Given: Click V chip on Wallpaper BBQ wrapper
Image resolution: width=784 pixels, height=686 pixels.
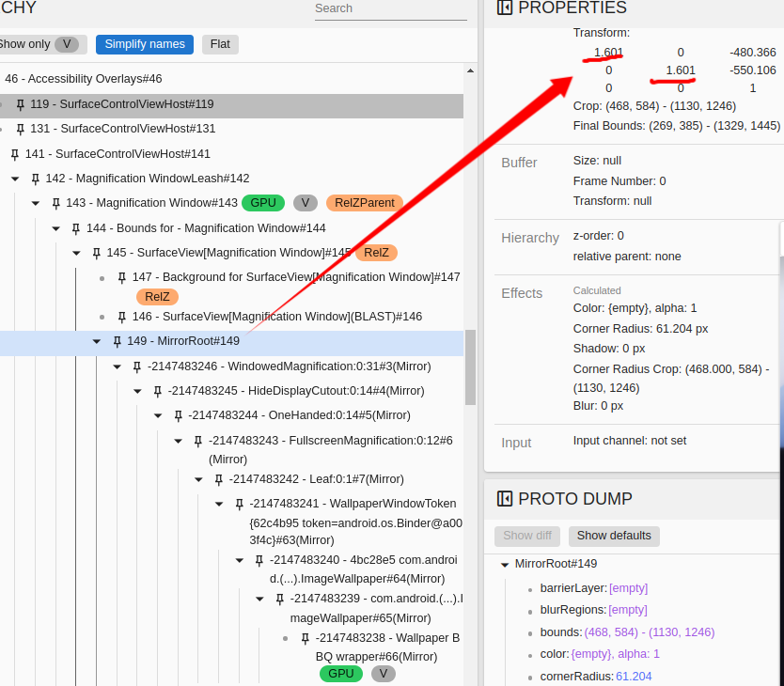Looking at the screenshot, I should tap(384, 674).
